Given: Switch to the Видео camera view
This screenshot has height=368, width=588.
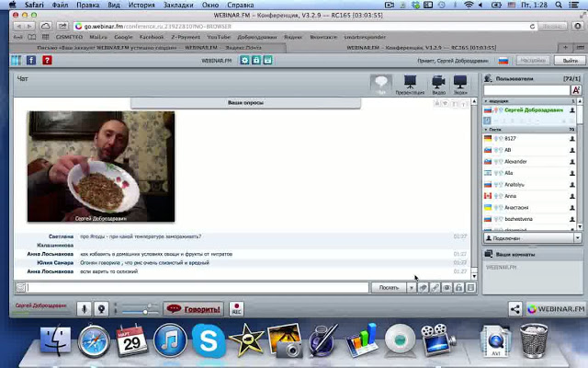Looking at the screenshot, I should click(438, 85).
